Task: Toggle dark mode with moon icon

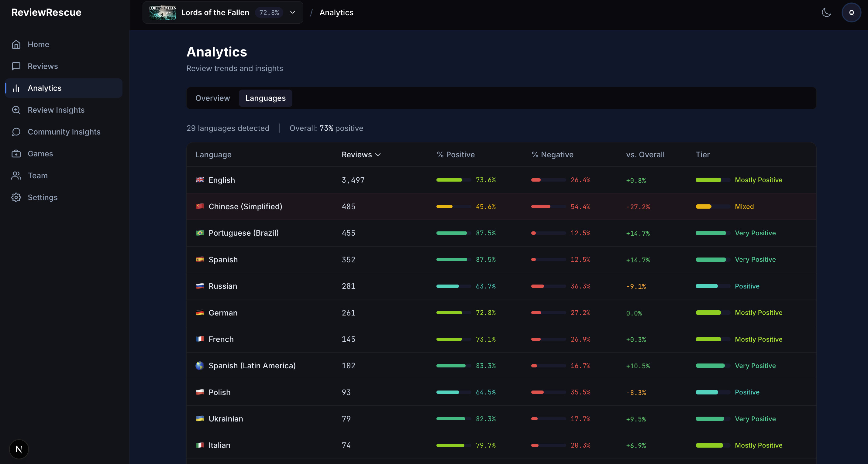Action: [826, 12]
